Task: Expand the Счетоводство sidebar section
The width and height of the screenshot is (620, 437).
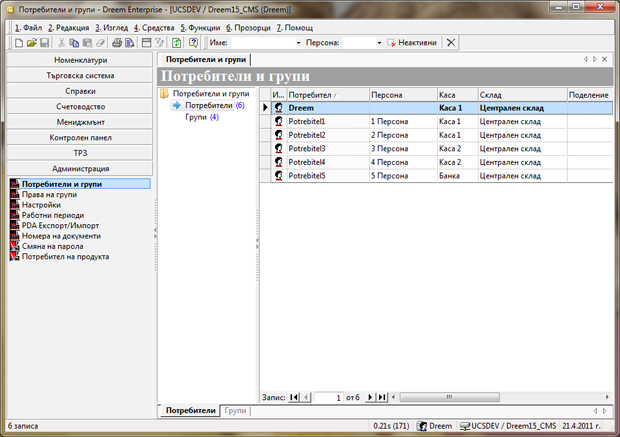Action: [80, 106]
